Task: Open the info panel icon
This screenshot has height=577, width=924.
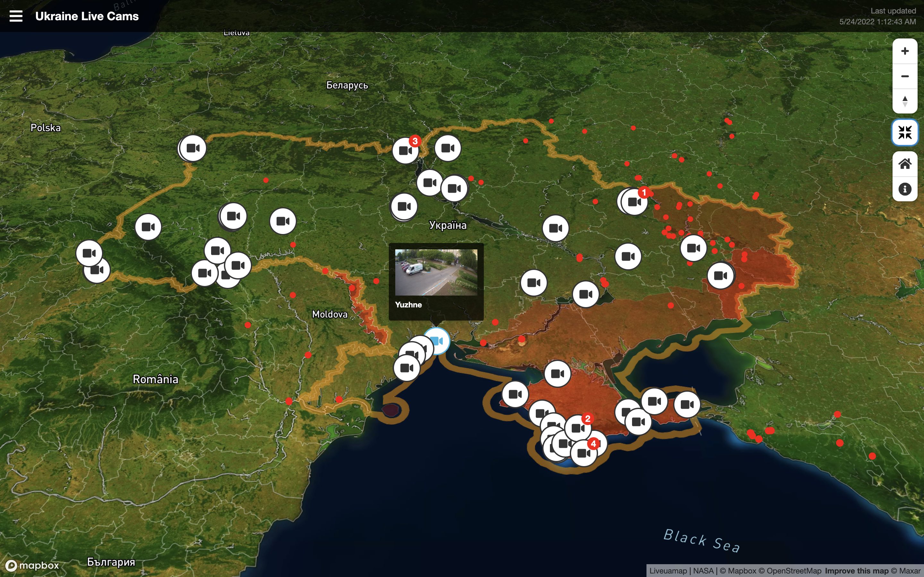Action: [905, 189]
